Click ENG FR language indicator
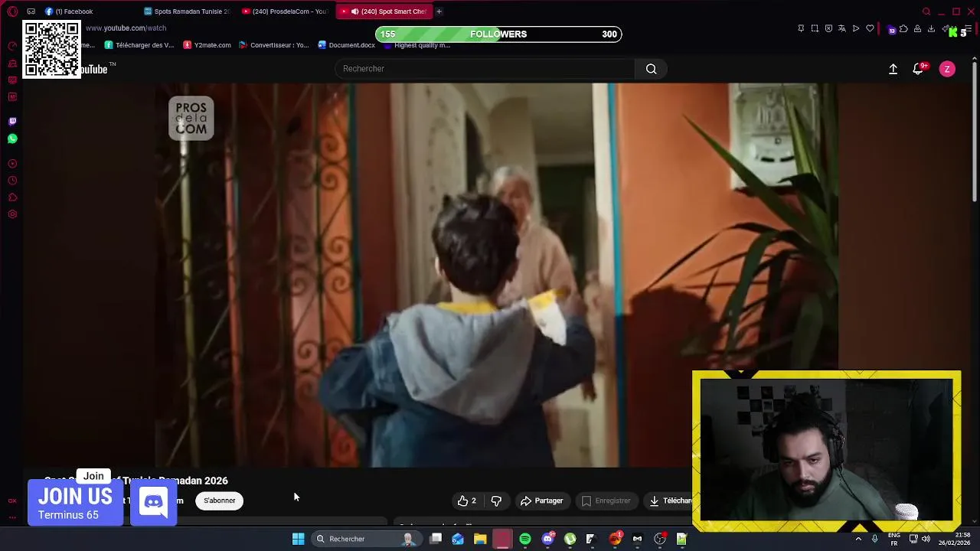 coord(893,539)
